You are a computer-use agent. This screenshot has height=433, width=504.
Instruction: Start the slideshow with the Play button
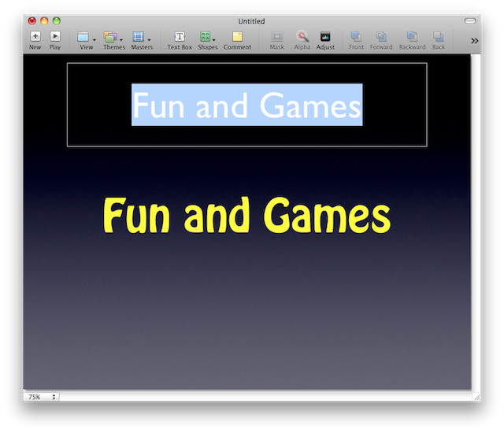click(55, 36)
